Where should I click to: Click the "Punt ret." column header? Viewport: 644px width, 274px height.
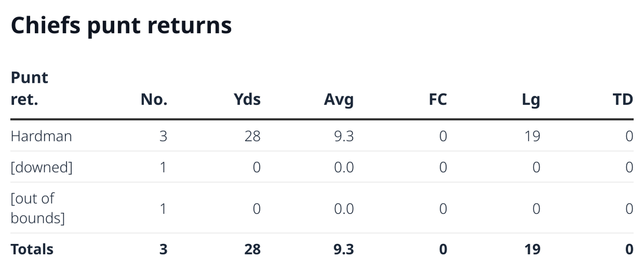pos(30,89)
